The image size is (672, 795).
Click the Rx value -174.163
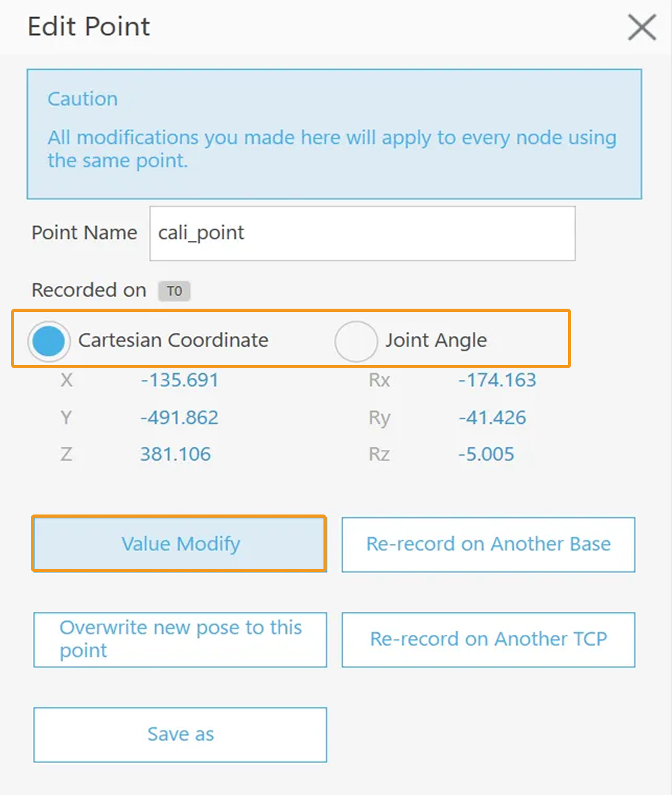pos(497,380)
